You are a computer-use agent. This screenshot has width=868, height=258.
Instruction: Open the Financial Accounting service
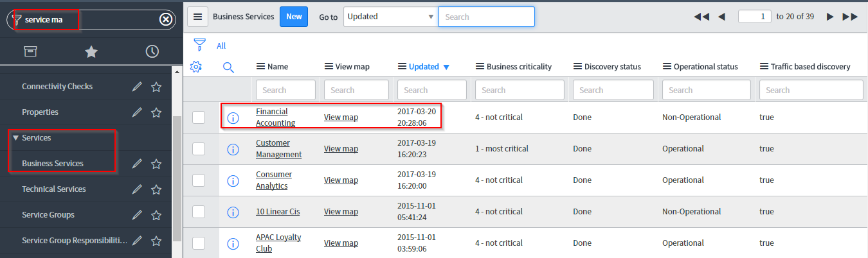pos(275,117)
